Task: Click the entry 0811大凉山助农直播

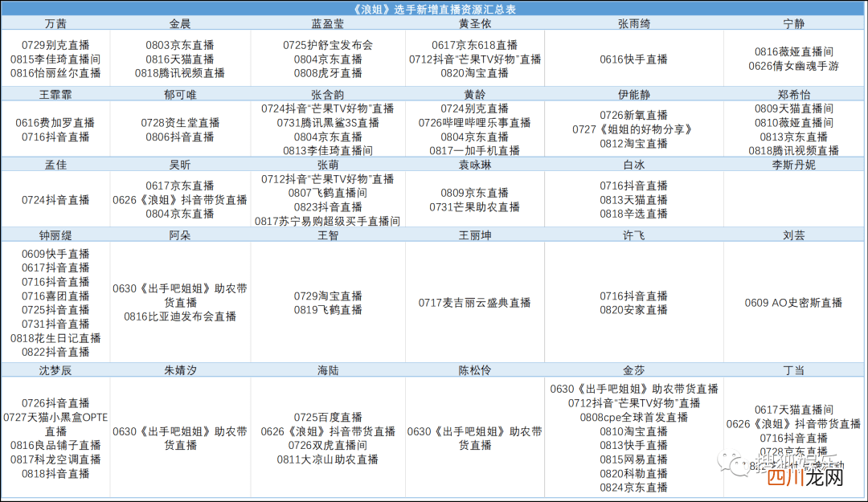Action: click(x=328, y=459)
